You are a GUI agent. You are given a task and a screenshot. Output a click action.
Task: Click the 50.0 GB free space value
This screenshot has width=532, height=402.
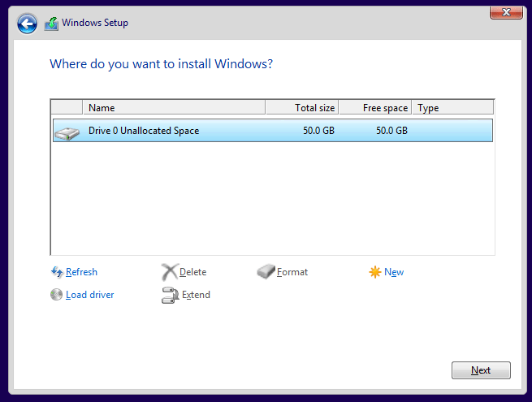pyautogui.click(x=391, y=130)
